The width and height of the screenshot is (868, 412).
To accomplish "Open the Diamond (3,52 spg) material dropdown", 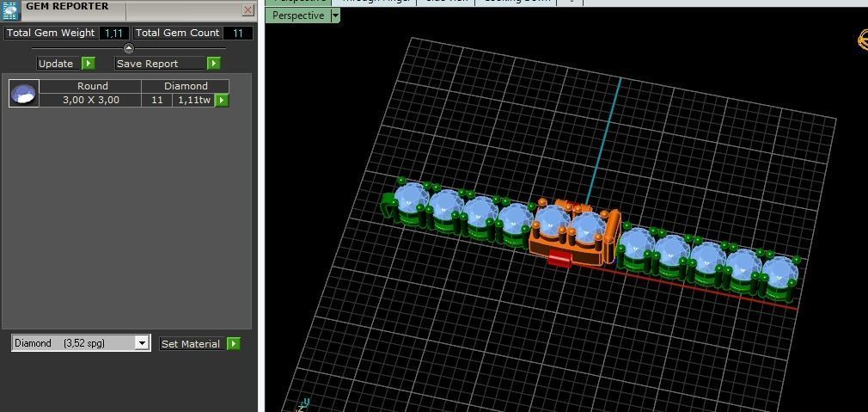I will (143, 343).
